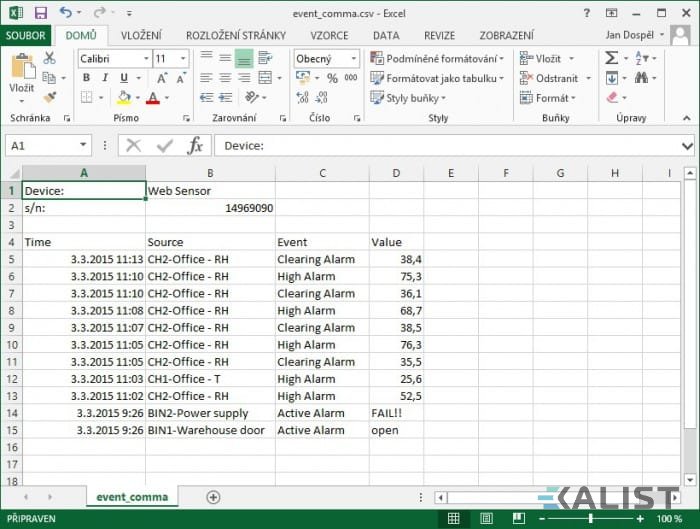Screen dimensions: 700x529
Task: Toggle Underline formatting
Action: [124, 78]
